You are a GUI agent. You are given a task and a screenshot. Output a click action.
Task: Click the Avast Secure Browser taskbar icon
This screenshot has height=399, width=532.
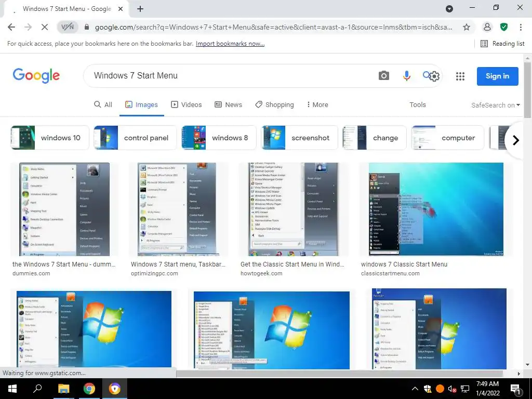(115, 389)
